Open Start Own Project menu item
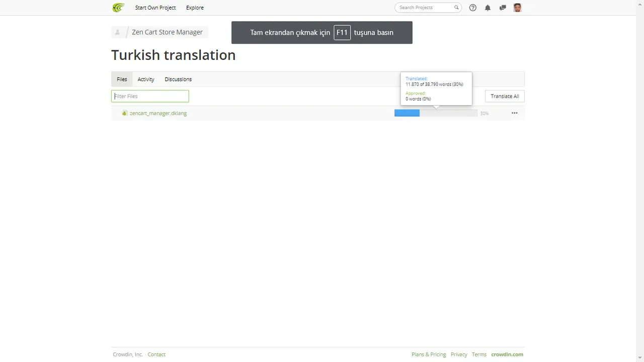The image size is (644, 362). (x=155, y=8)
